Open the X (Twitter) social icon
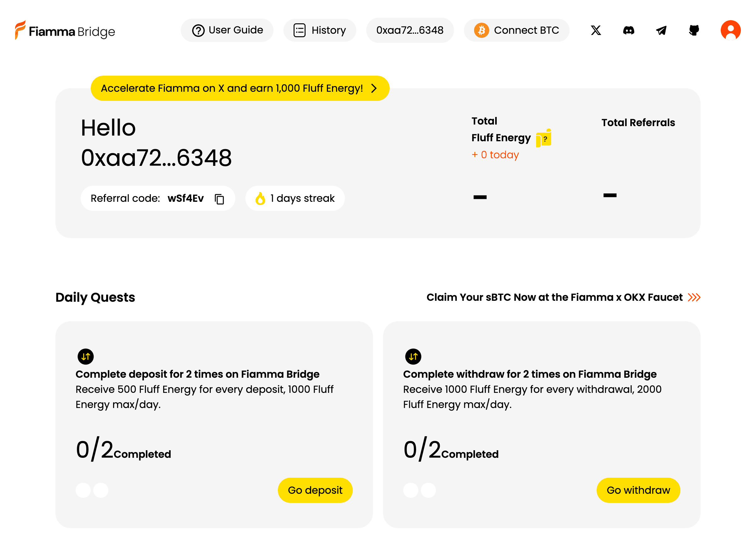Image resolution: width=756 pixels, height=536 pixels. pyautogui.click(x=596, y=30)
